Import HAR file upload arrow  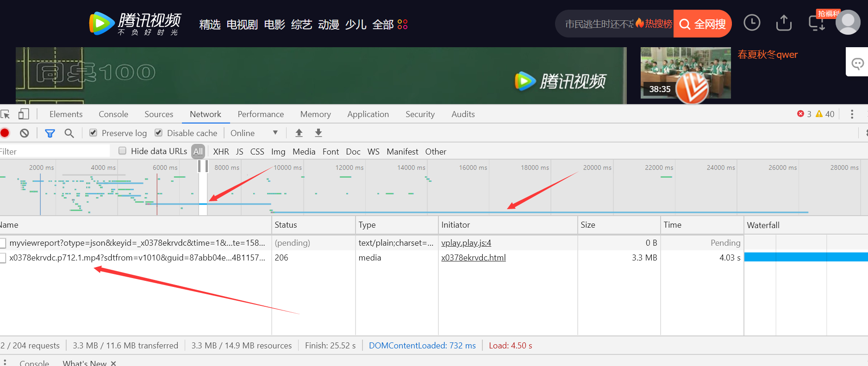[299, 133]
